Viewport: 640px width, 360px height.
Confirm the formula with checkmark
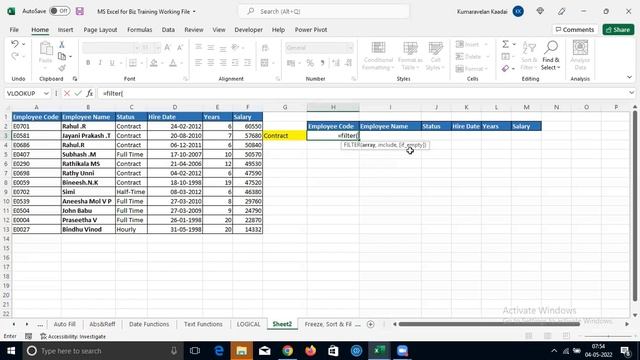click(78, 93)
